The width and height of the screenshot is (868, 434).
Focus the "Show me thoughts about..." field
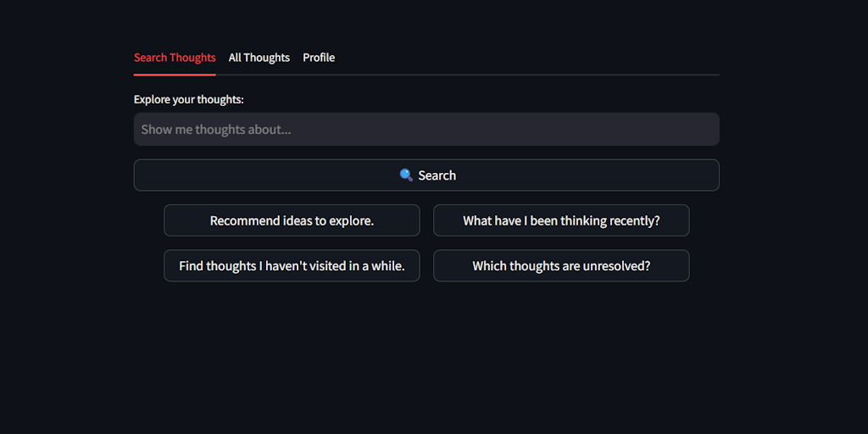[x=426, y=130]
